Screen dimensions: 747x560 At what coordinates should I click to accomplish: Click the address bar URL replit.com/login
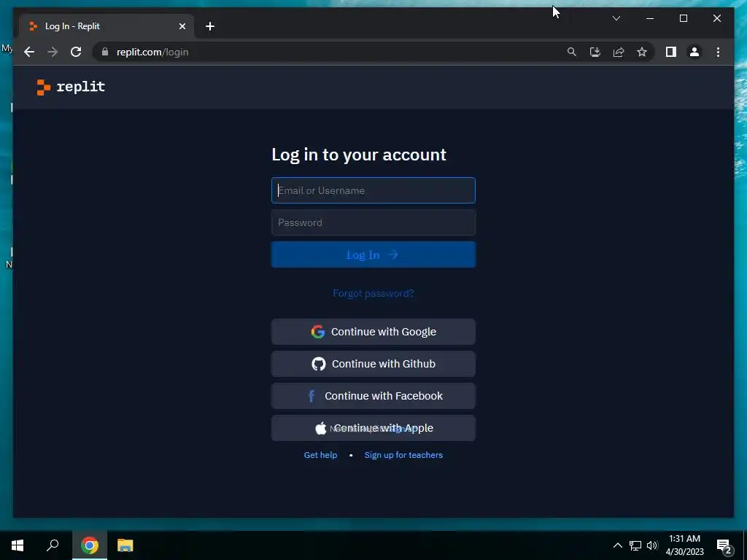coord(152,52)
